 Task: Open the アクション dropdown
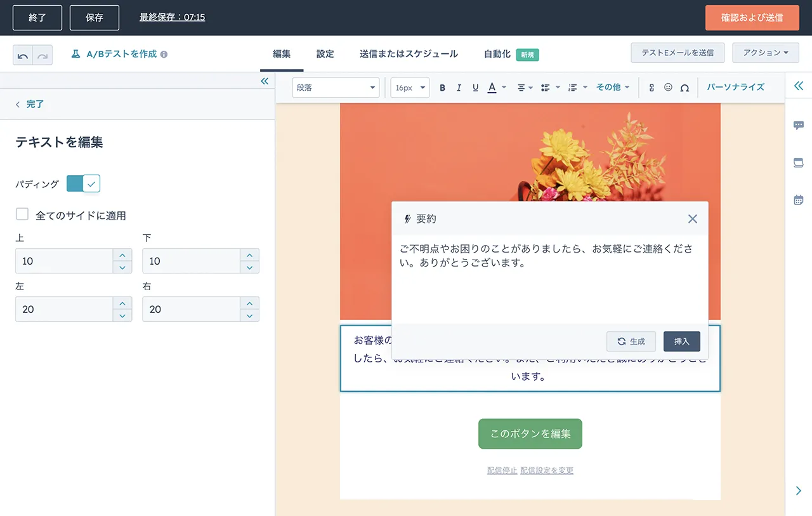coord(766,53)
